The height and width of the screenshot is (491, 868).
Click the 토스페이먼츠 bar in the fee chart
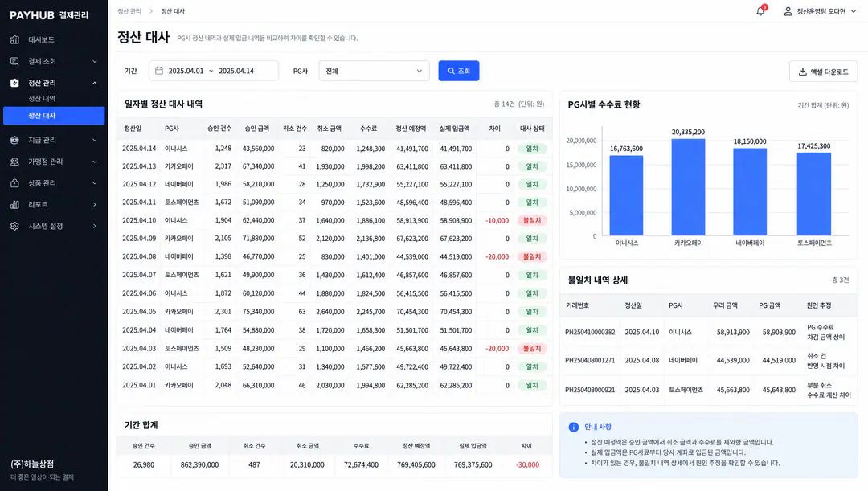(x=813, y=194)
